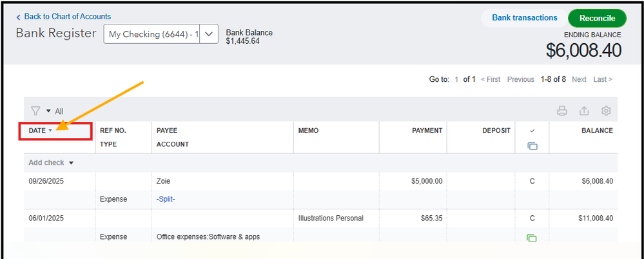644x259 pixels.
Task: Toggle cleared status C for 06/01/2025 transaction
Action: (532, 218)
